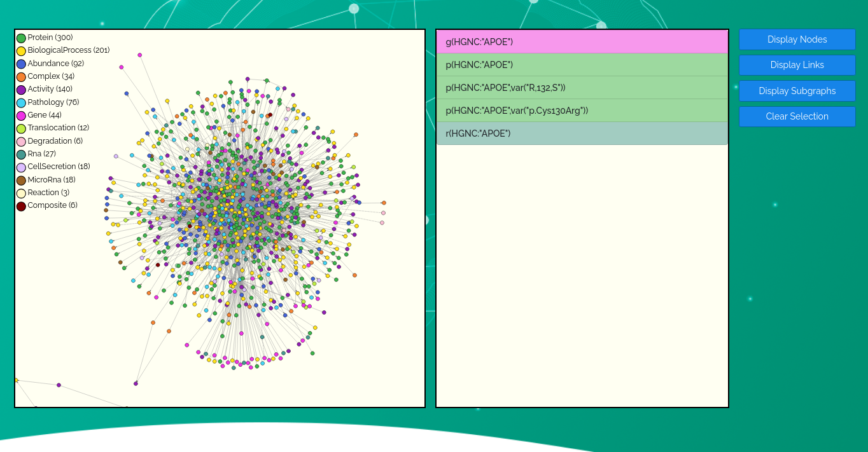The image size is (868, 452).
Task: Click the CellSecretion (18) legend label
Action: [x=59, y=167]
